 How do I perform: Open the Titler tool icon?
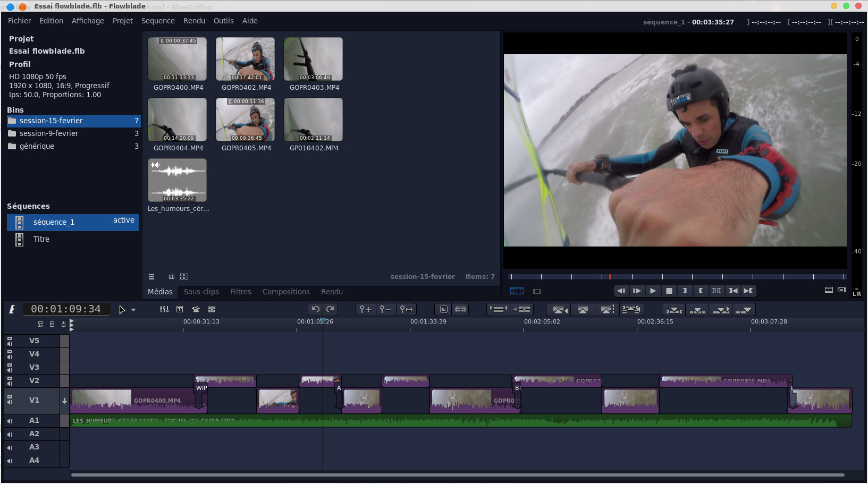point(180,309)
